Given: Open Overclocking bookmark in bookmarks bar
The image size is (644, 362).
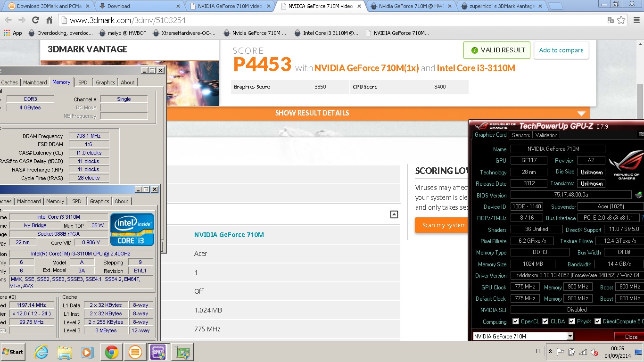Looking at the screenshot, I should coord(61,33).
